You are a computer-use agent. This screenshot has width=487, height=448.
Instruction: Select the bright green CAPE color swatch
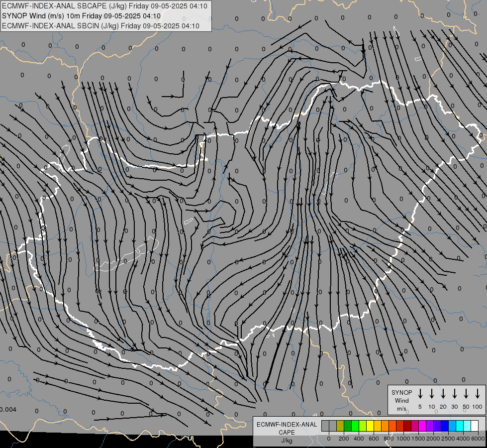[355, 426]
